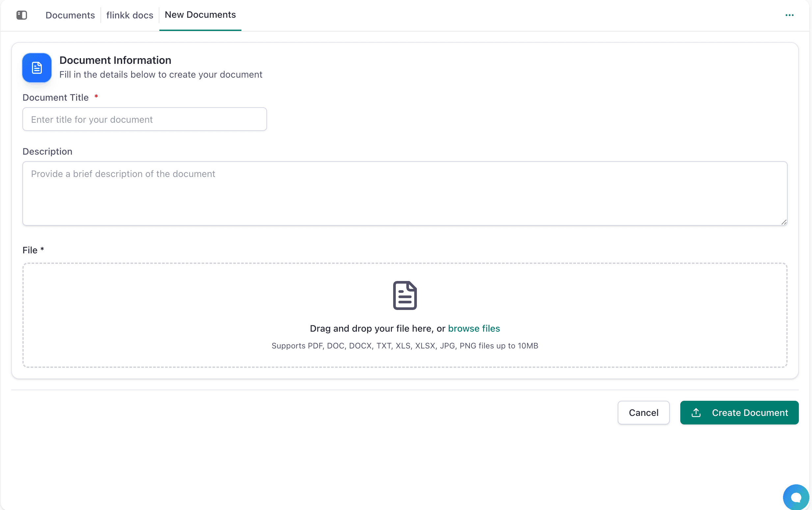
Task: Open the three-dots more options menu
Action: coord(789,15)
